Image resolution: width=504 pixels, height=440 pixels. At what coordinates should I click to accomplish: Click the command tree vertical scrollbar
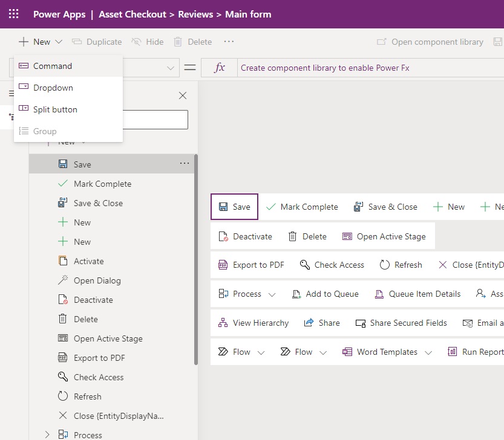[196, 259]
